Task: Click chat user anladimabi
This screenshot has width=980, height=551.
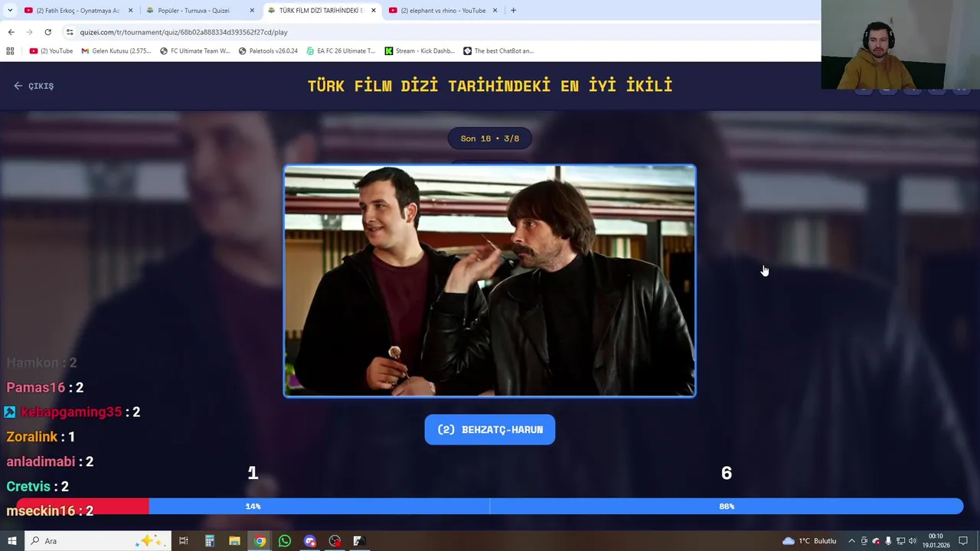Action: click(41, 461)
